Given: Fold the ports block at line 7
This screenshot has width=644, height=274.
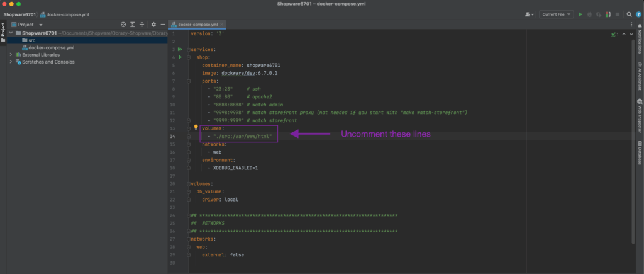Looking at the screenshot, I should (189, 81).
